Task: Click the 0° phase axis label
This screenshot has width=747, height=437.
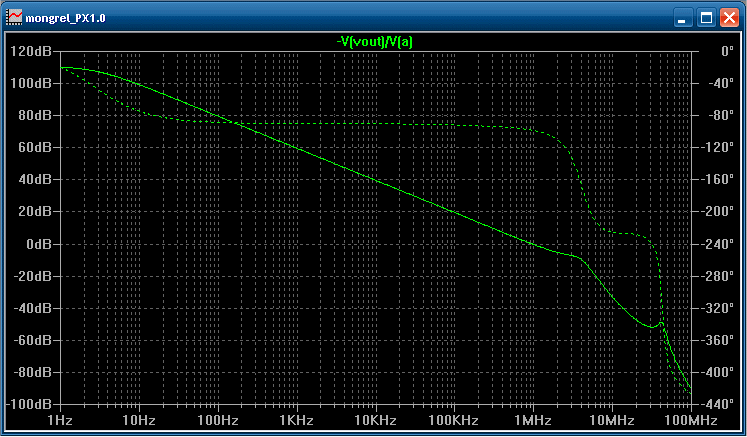Action: coord(727,51)
